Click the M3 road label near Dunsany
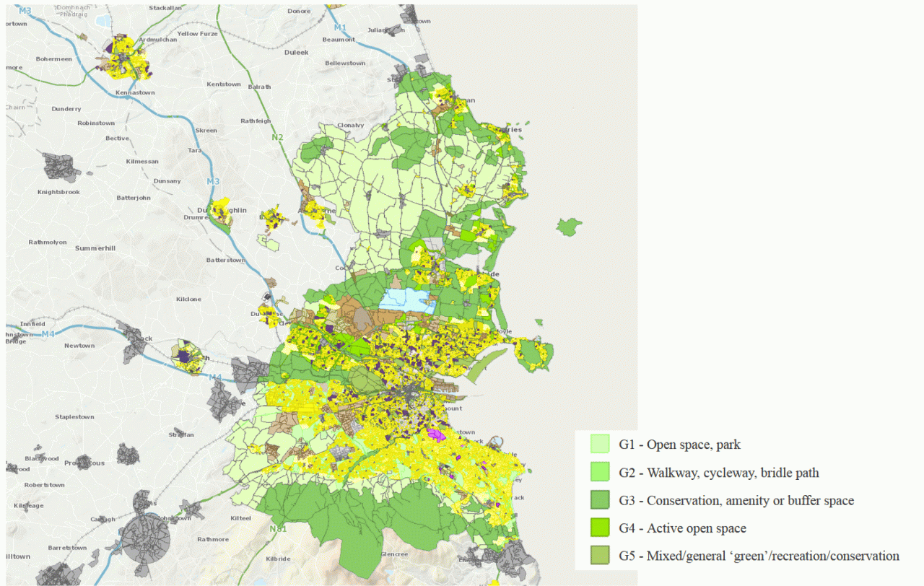 pyautogui.click(x=213, y=180)
